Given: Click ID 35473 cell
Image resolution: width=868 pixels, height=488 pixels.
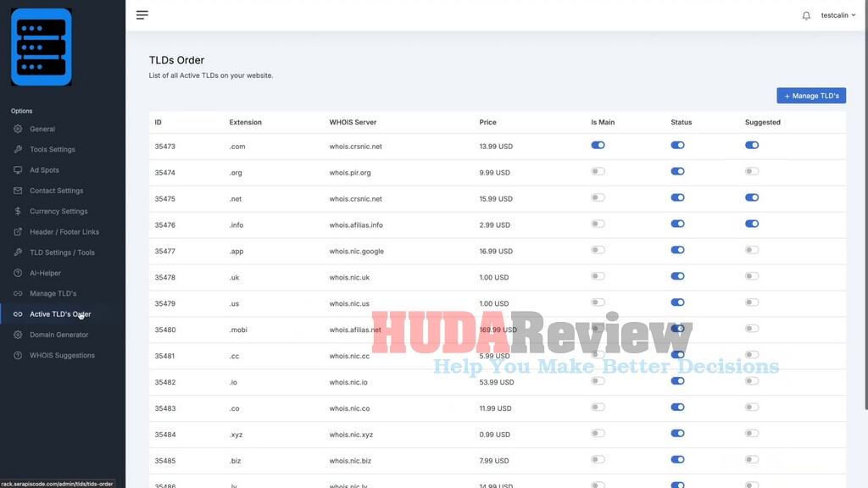Looking at the screenshot, I should [165, 147].
